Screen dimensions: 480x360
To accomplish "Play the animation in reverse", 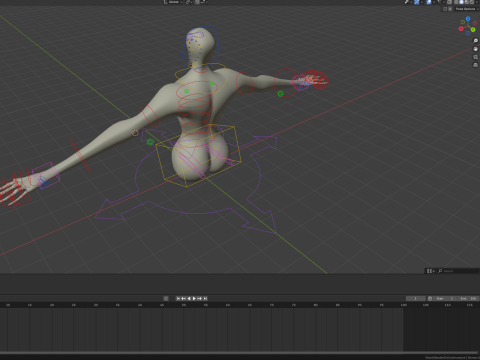I will (189, 298).
